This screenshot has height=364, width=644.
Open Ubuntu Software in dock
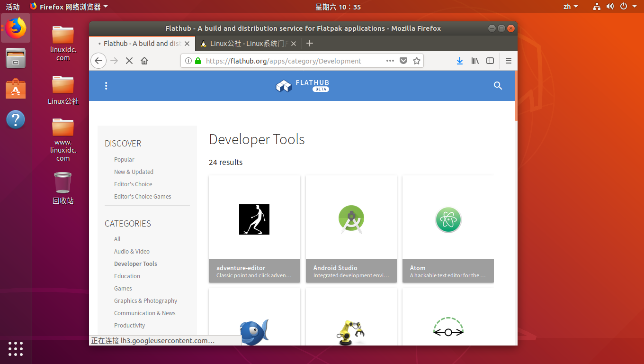point(16,89)
